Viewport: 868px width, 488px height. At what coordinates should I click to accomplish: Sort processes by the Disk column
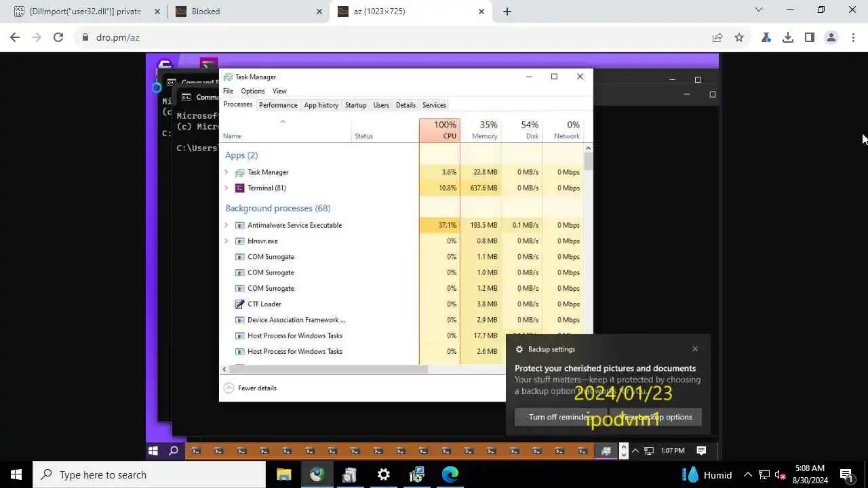(521, 130)
